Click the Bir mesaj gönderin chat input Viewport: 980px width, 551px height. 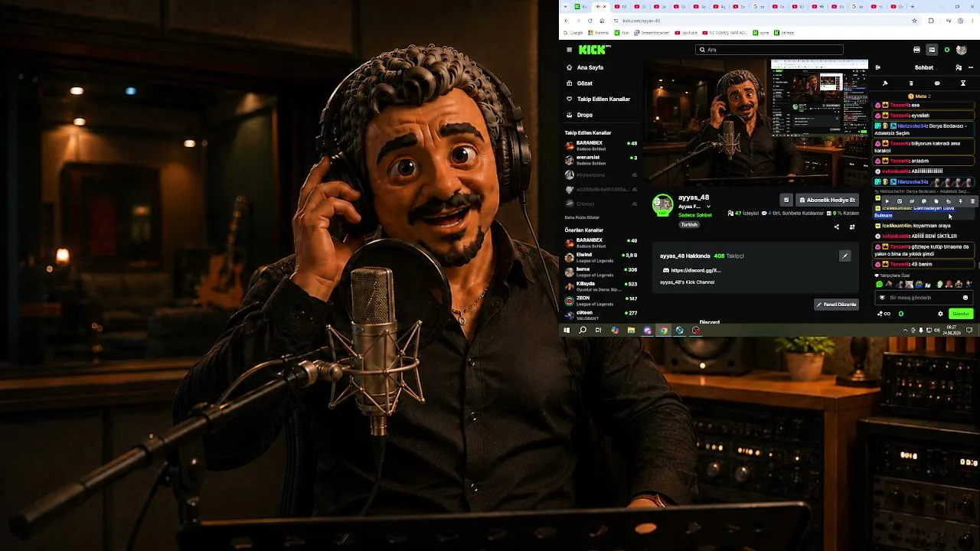[923, 298]
